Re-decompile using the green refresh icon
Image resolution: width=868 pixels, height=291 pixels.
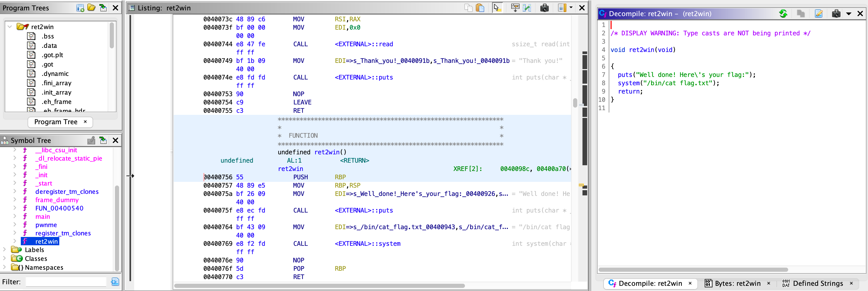(x=783, y=14)
